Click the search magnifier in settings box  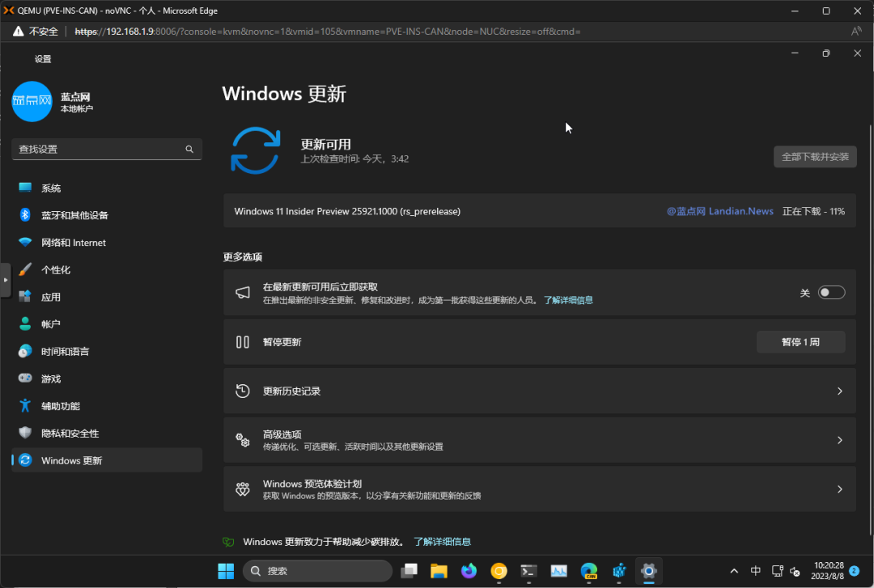[189, 149]
